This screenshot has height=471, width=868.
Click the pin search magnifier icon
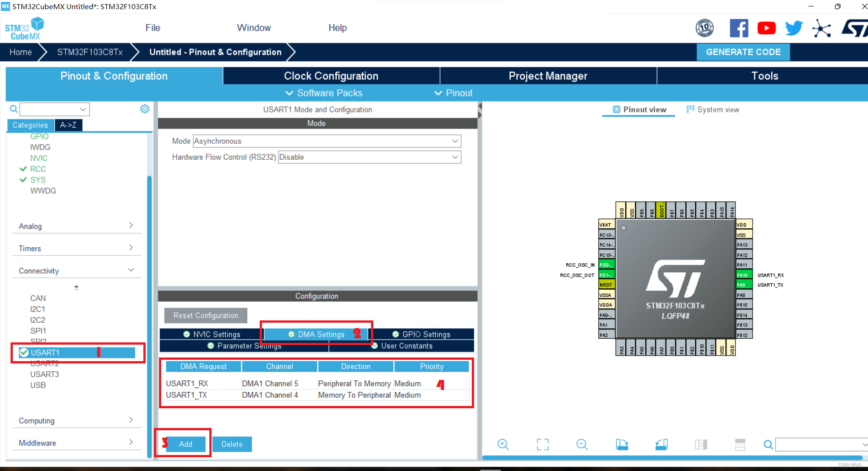pos(768,444)
